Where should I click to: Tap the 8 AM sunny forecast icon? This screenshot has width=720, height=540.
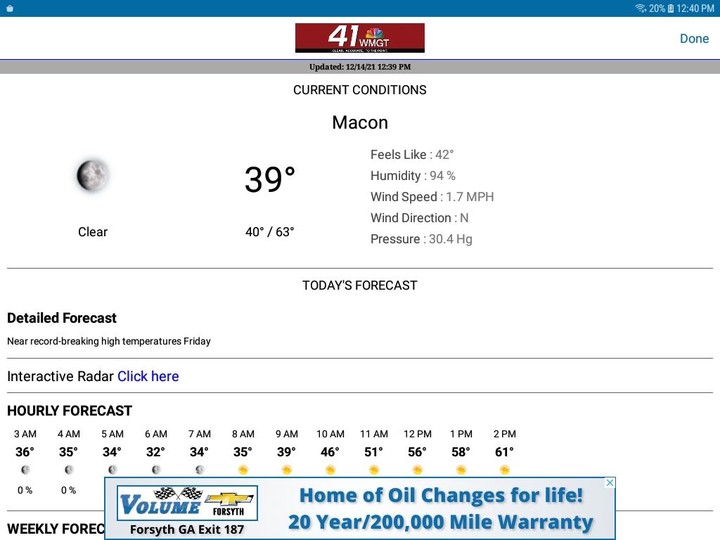point(243,469)
